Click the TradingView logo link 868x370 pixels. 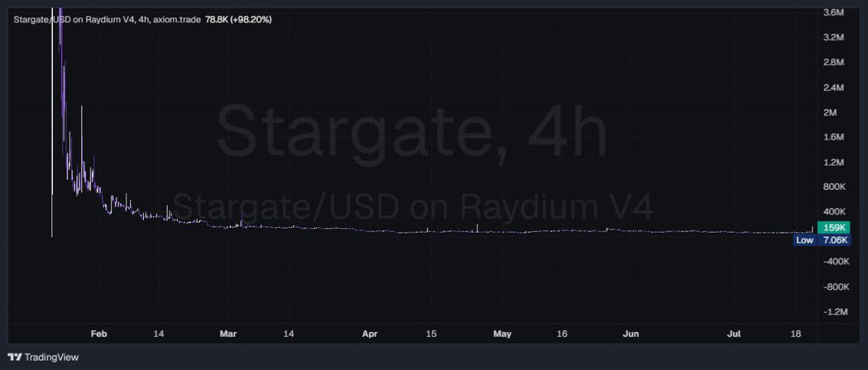point(43,357)
